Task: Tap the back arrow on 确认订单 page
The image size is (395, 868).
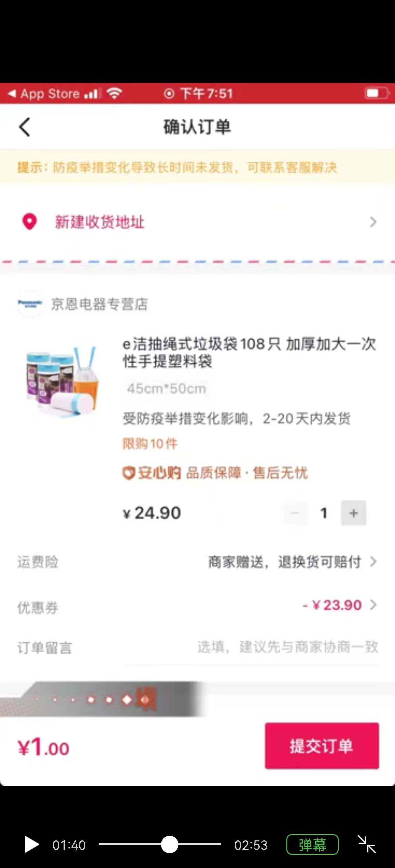Action: (25, 127)
